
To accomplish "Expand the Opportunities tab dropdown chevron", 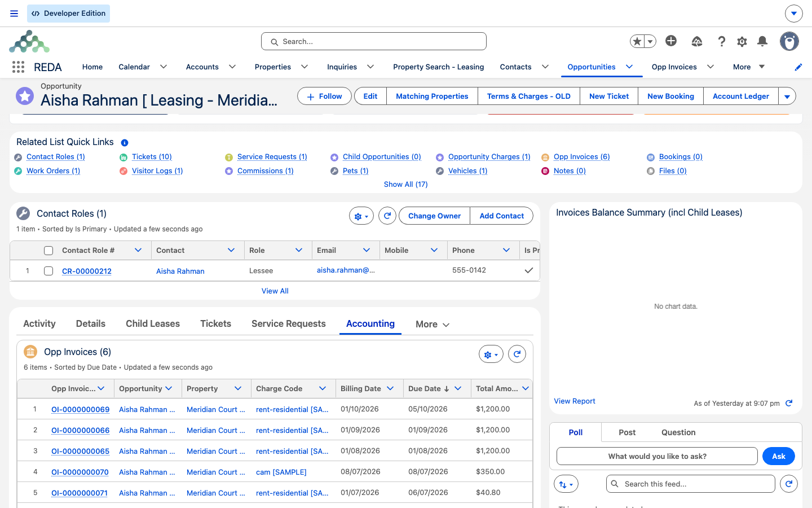I will click(x=629, y=67).
